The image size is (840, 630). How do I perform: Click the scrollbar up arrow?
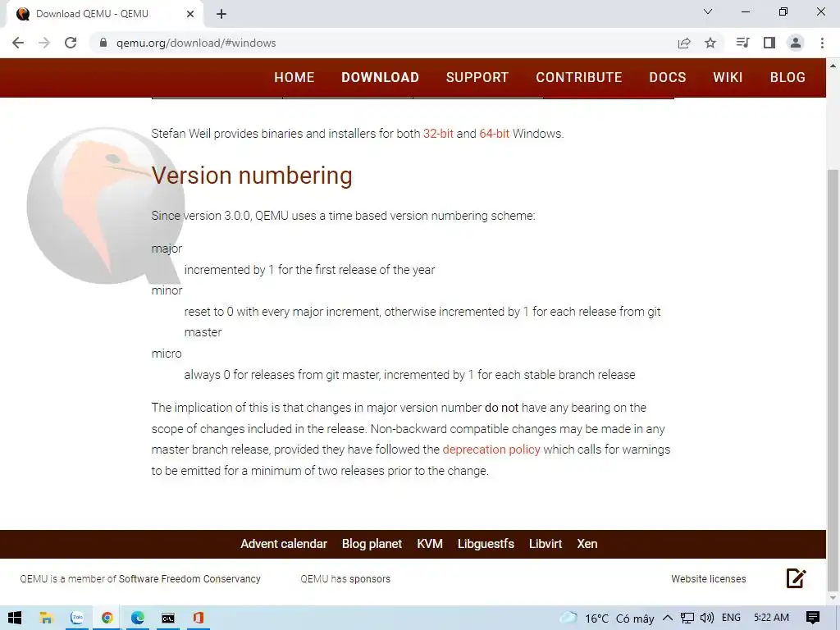pos(833,66)
